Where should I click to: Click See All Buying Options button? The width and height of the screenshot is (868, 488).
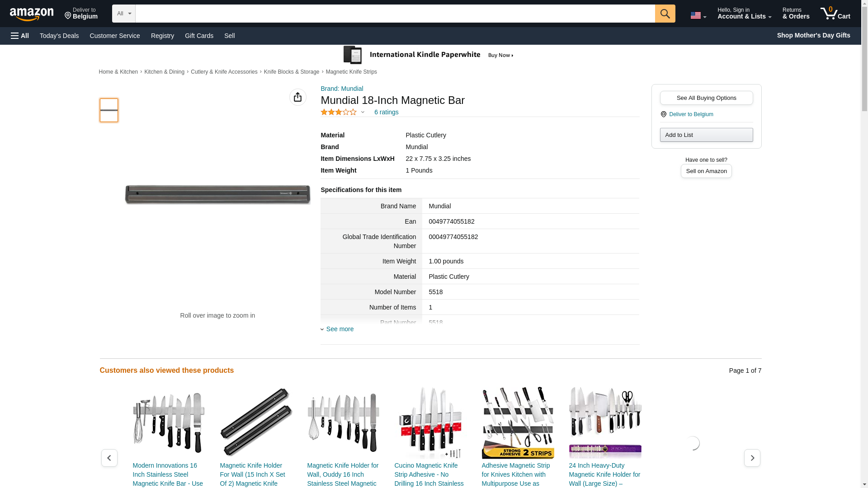pyautogui.click(x=706, y=98)
